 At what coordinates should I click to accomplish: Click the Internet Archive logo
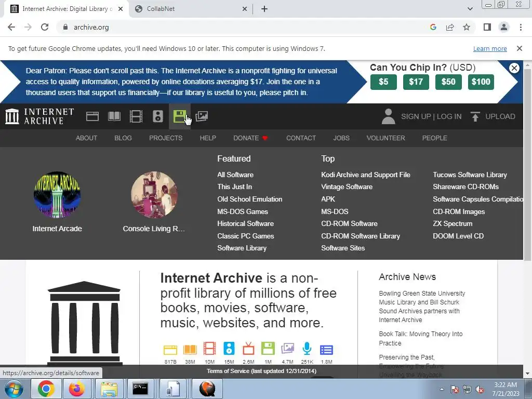pyautogui.click(x=39, y=116)
